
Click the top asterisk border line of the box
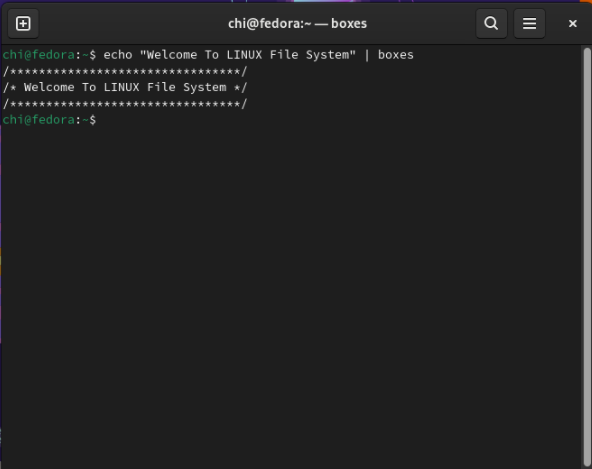125,71
